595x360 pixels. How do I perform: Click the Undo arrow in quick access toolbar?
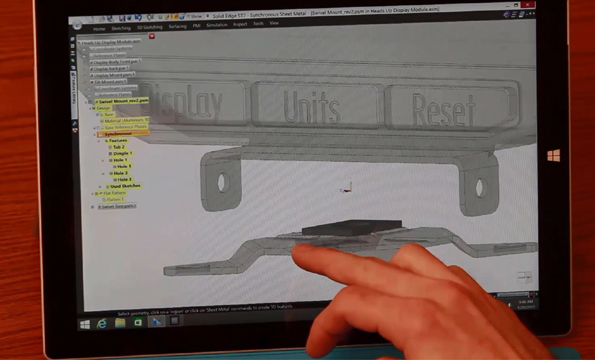pos(138,18)
